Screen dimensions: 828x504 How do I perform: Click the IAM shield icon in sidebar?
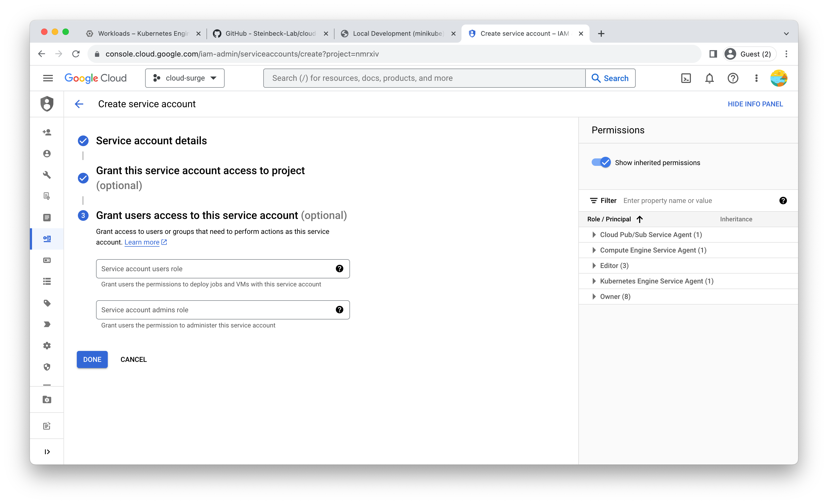[x=47, y=103]
